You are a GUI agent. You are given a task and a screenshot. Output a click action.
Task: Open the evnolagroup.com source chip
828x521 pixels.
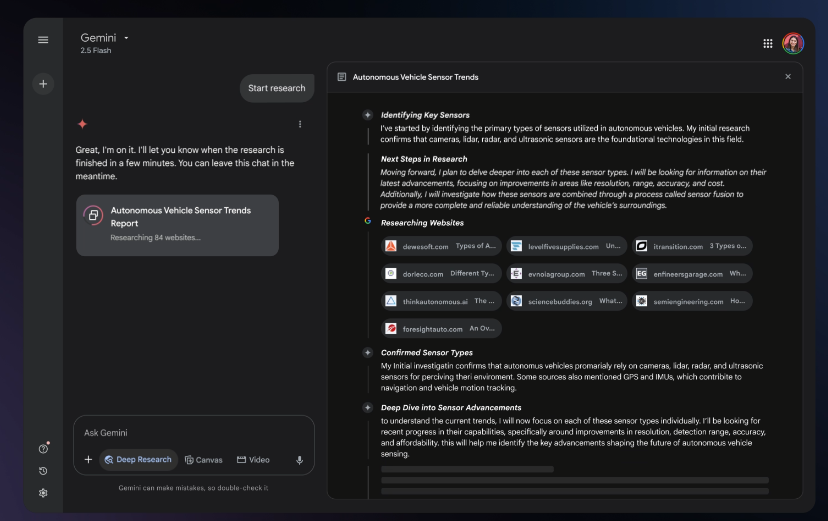567,273
